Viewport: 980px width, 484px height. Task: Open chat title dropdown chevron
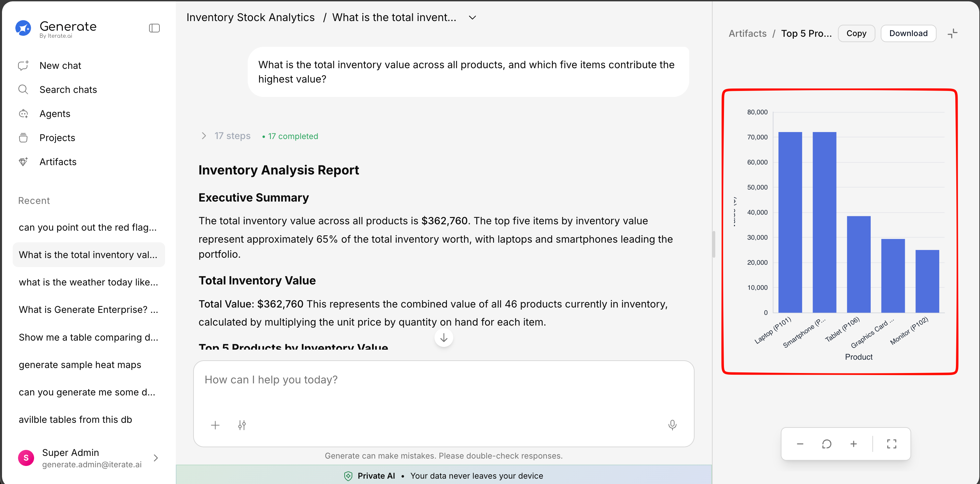click(472, 17)
